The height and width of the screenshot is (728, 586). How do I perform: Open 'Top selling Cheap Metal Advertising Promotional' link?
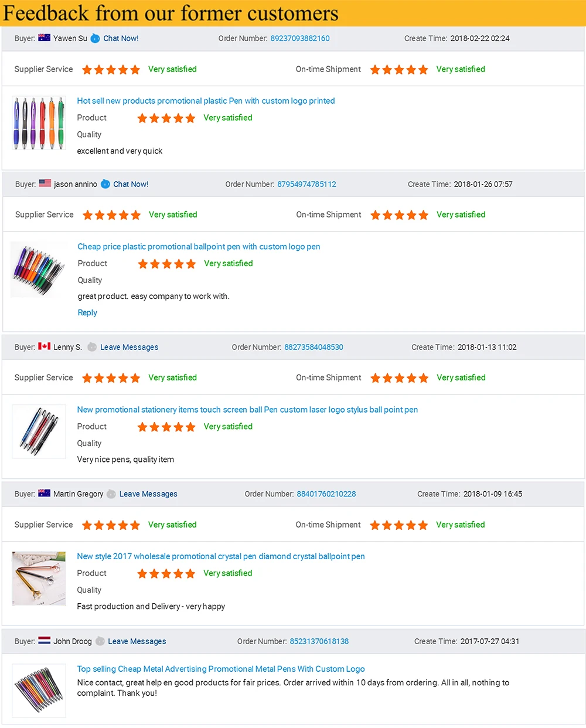221,669
